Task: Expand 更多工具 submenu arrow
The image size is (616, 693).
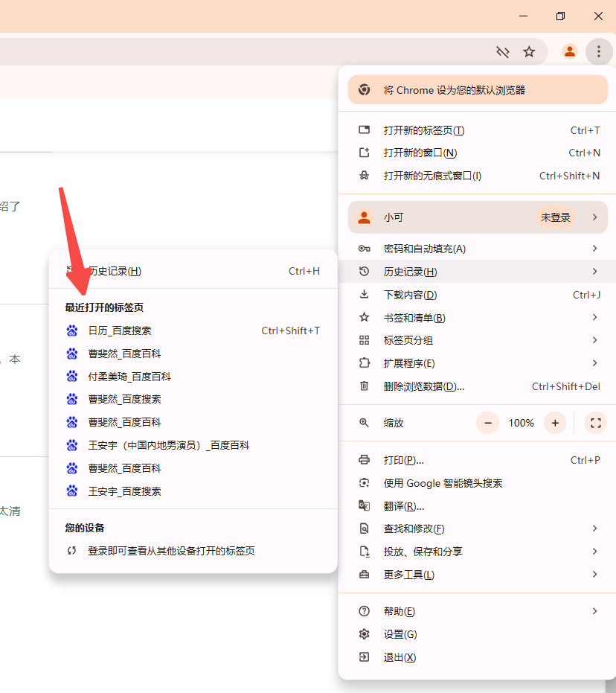Action: (595, 574)
